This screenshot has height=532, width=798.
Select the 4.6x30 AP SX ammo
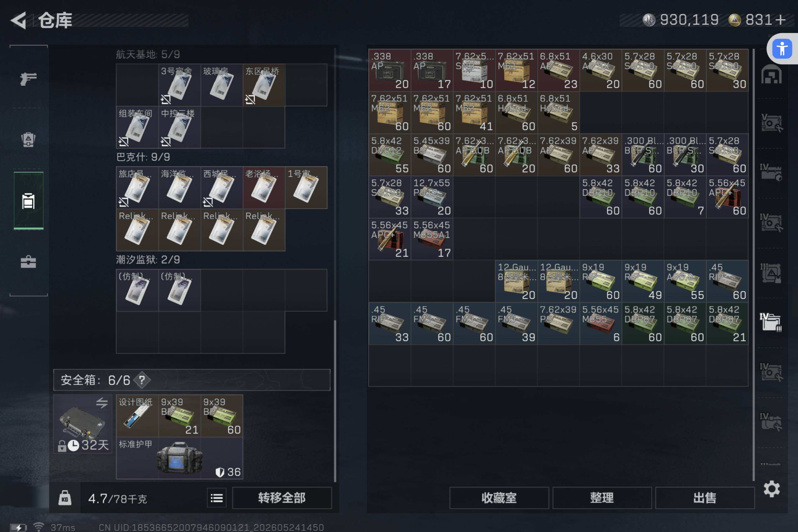tap(601, 70)
